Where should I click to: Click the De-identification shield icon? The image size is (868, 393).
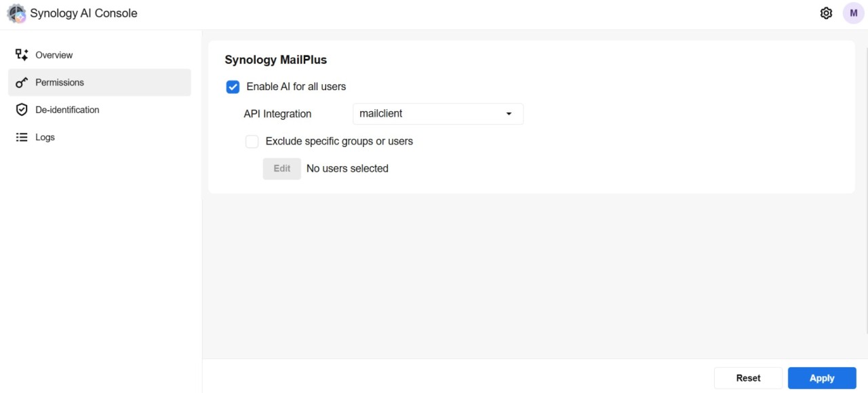click(22, 110)
